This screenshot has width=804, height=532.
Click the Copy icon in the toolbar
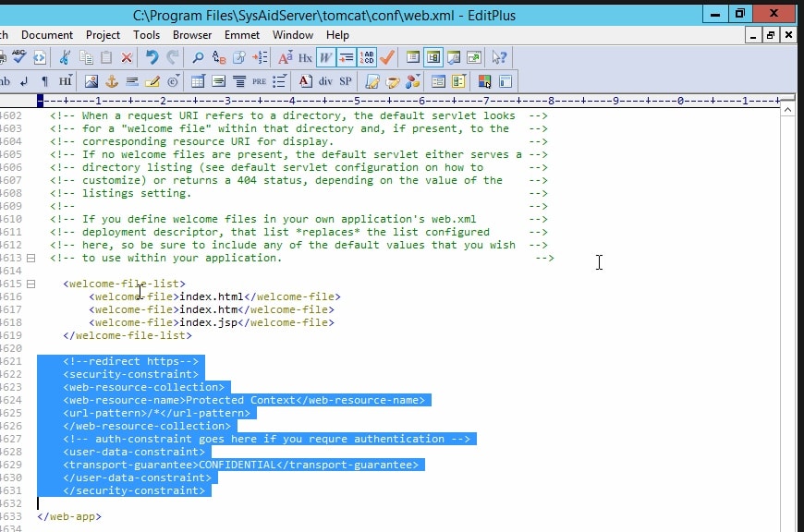coord(86,57)
